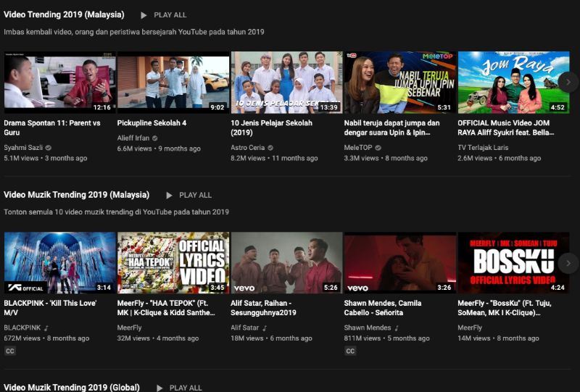Click title MeerFly - "HAA TEPOK"
The height and width of the screenshot is (392, 580).
pyautogui.click(x=166, y=308)
